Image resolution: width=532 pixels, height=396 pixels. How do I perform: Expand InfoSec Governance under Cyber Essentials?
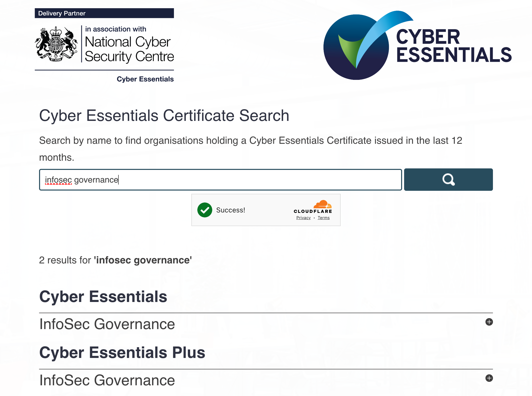pyautogui.click(x=489, y=322)
